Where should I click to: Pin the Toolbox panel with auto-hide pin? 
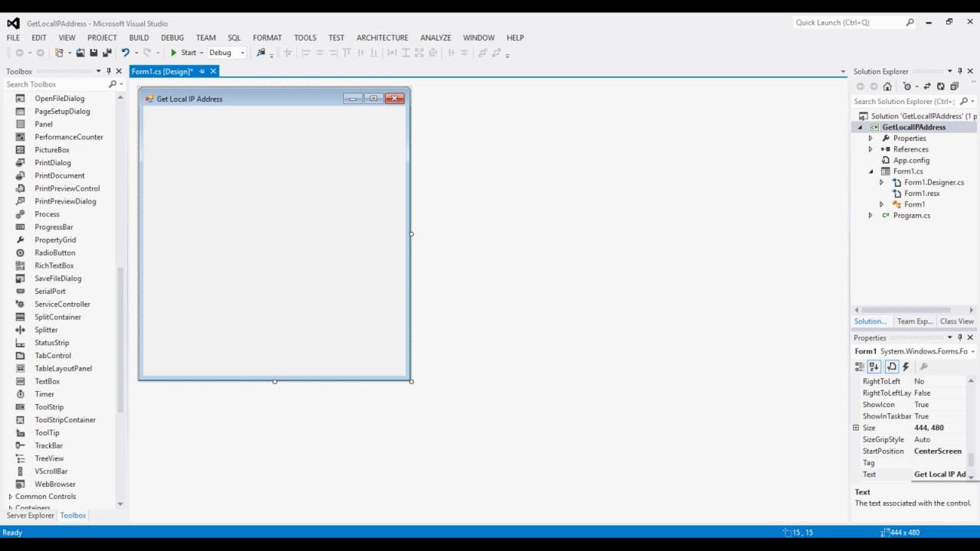point(108,71)
